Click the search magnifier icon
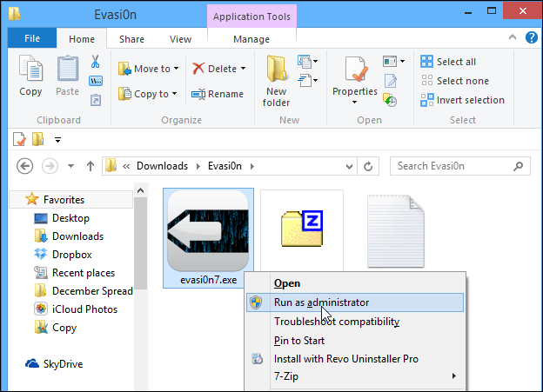543x392 pixels. tap(518, 166)
